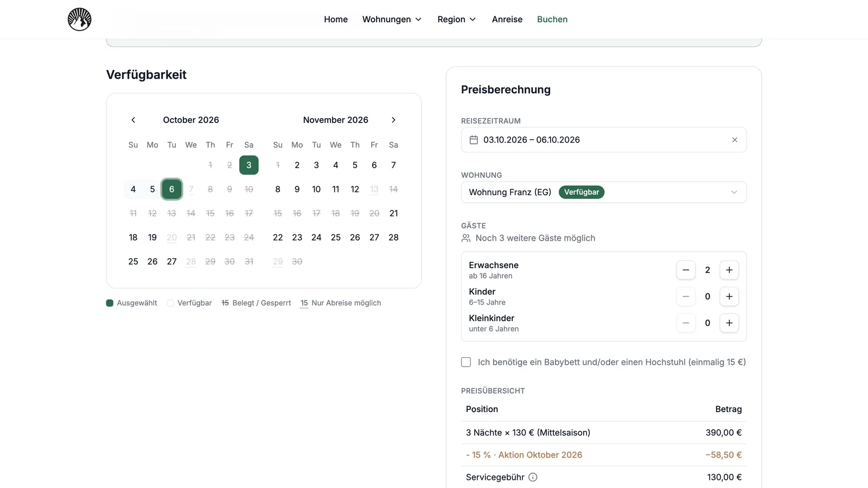Select November 12 in the calendar
Screen dimensions: 868x488
tap(355, 189)
